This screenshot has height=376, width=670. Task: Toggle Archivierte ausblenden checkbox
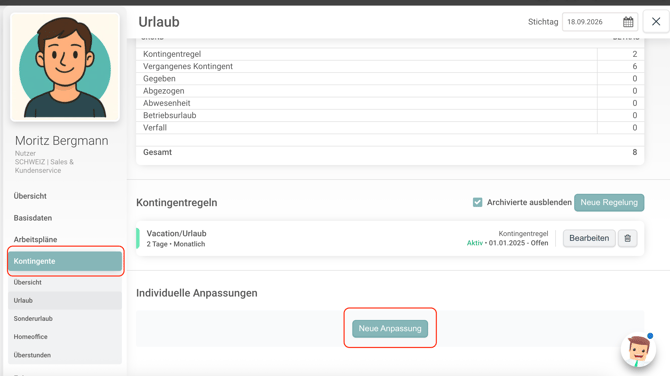[x=477, y=203]
